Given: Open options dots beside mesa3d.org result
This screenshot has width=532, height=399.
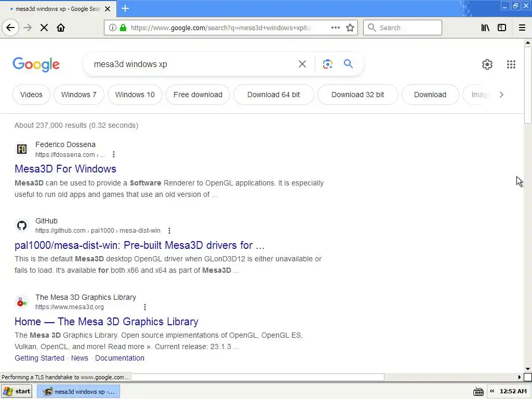Looking at the screenshot, I should (x=145, y=307).
